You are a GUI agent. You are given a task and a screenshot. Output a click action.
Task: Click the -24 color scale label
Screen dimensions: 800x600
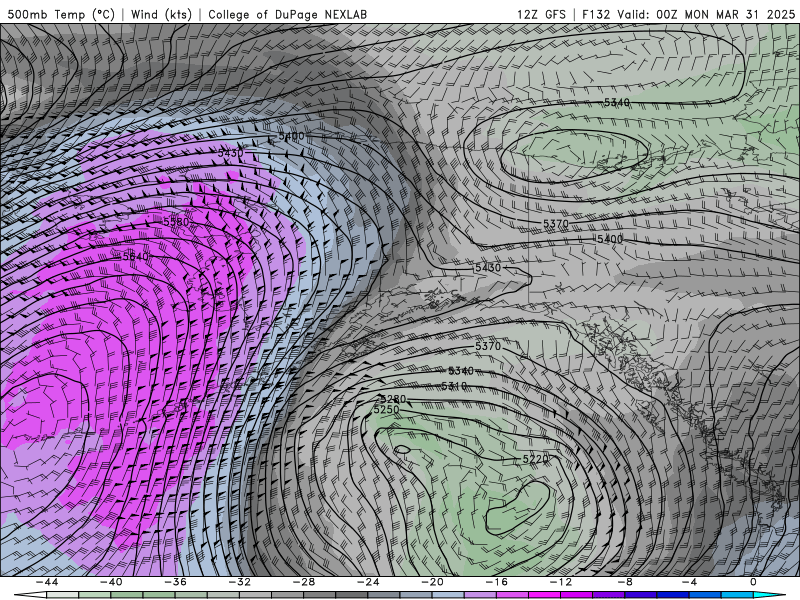(368, 582)
